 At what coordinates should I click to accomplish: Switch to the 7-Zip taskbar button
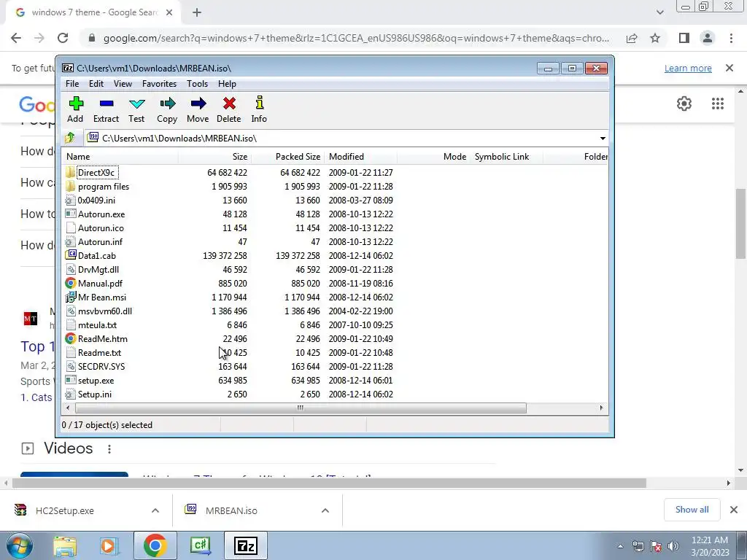click(246, 545)
